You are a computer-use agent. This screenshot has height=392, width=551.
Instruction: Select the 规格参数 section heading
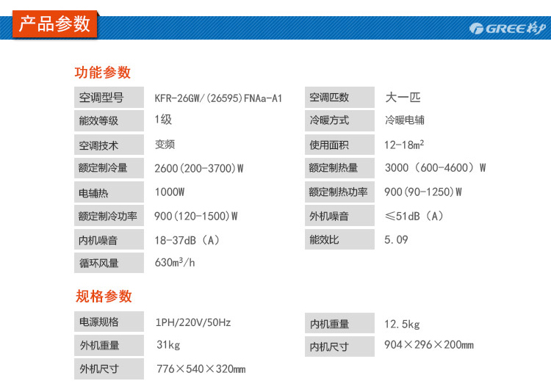[x=104, y=296]
